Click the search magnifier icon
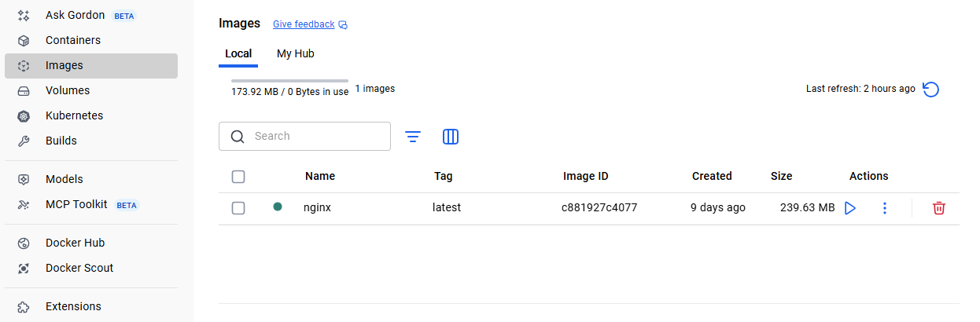The width and height of the screenshot is (980, 322). click(238, 137)
